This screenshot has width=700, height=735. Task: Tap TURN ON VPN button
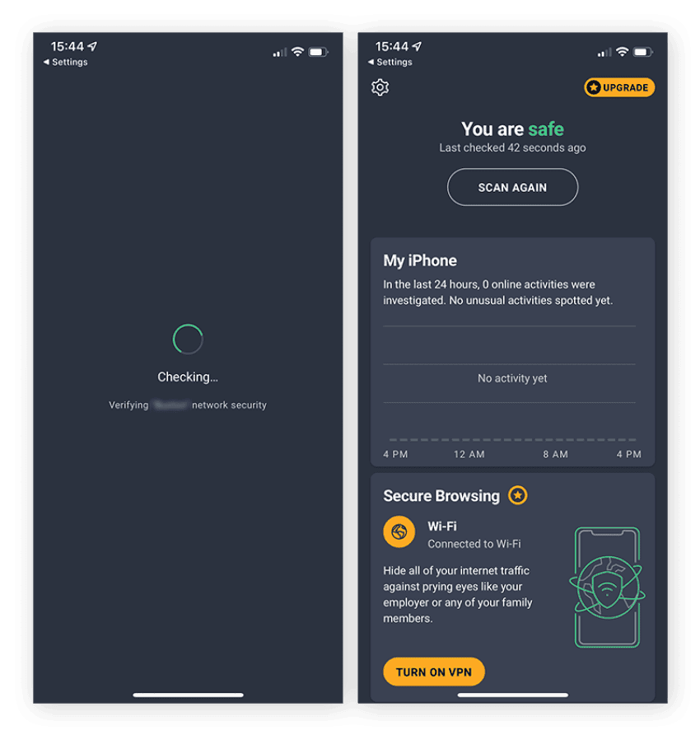434,672
